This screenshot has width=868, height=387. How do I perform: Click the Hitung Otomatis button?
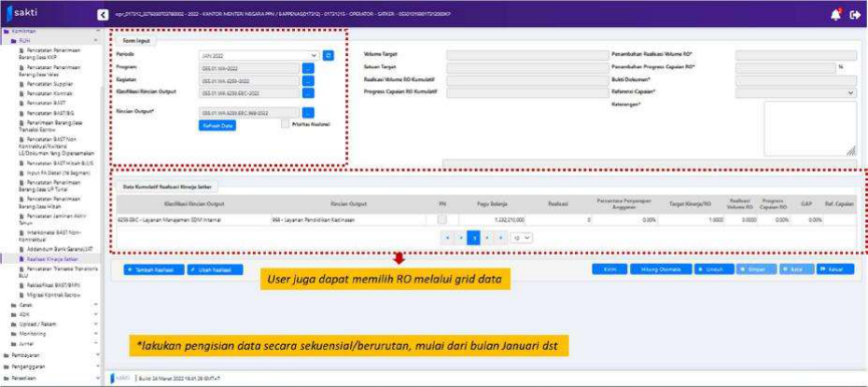[661, 269]
